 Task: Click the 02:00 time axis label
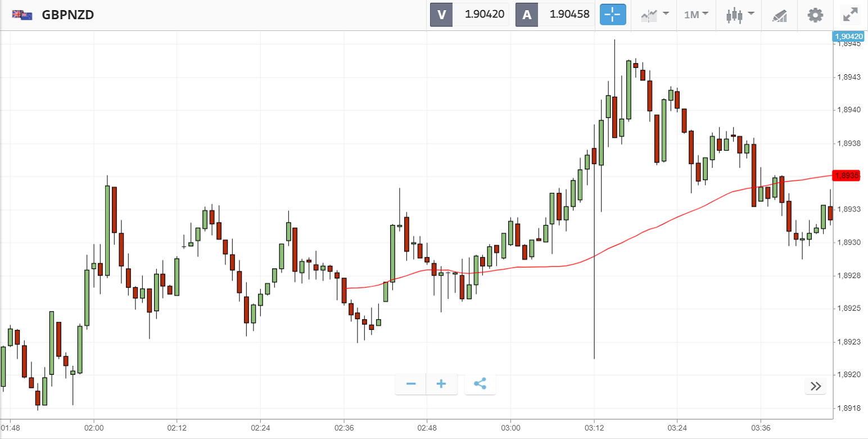(93, 427)
